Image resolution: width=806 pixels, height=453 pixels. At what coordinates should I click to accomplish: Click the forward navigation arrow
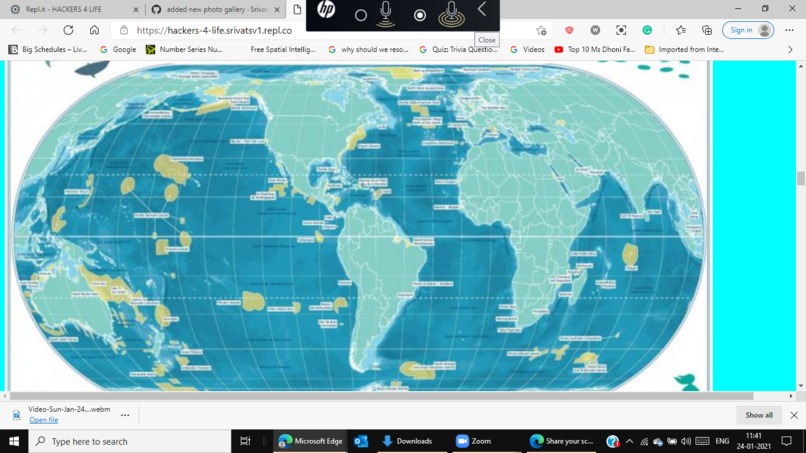42,30
